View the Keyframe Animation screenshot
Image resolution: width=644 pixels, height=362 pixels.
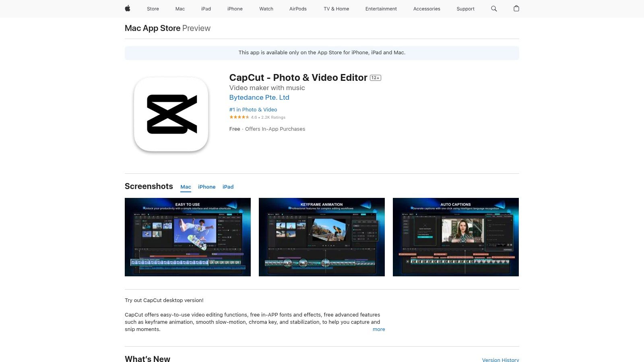pyautogui.click(x=322, y=237)
